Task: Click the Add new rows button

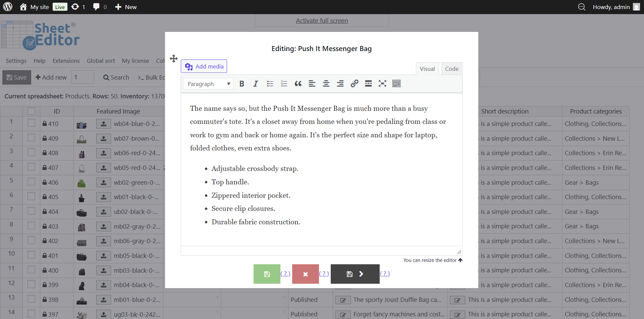Action: coord(51,77)
